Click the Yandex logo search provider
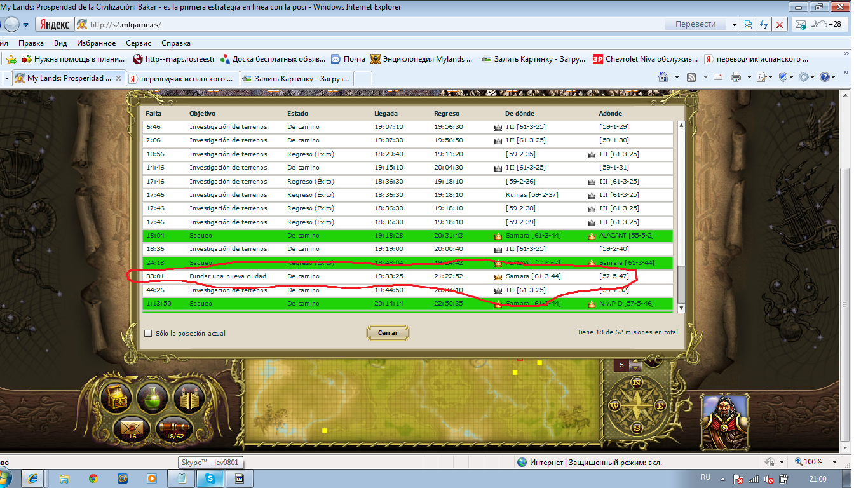868x488 pixels. 55,25
